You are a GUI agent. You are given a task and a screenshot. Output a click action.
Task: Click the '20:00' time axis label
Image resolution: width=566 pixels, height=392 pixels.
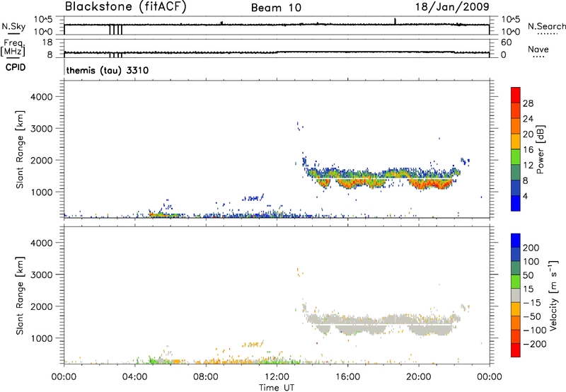pos(419,377)
